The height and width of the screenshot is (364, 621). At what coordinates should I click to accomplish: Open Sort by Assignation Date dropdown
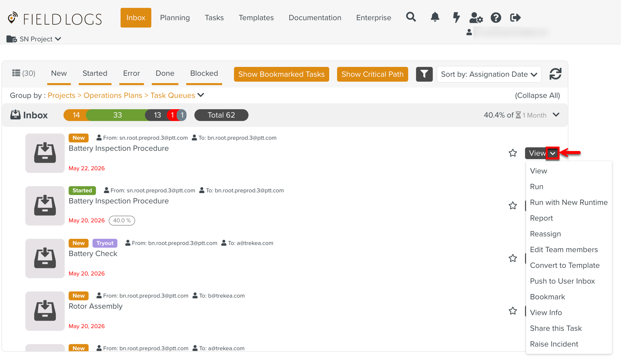coord(489,74)
